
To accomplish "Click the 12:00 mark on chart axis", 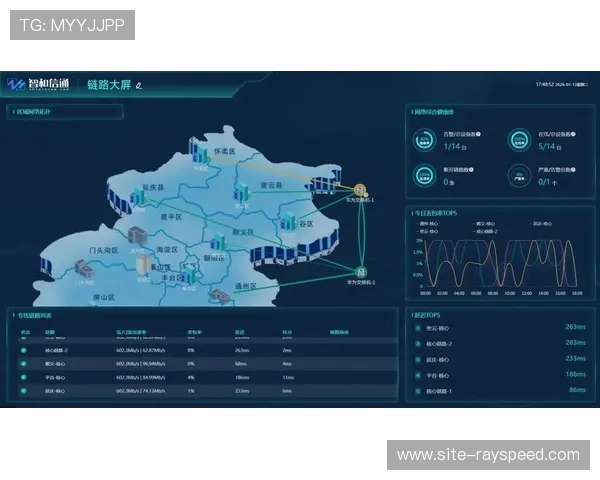I will pyautogui.click(x=527, y=293).
